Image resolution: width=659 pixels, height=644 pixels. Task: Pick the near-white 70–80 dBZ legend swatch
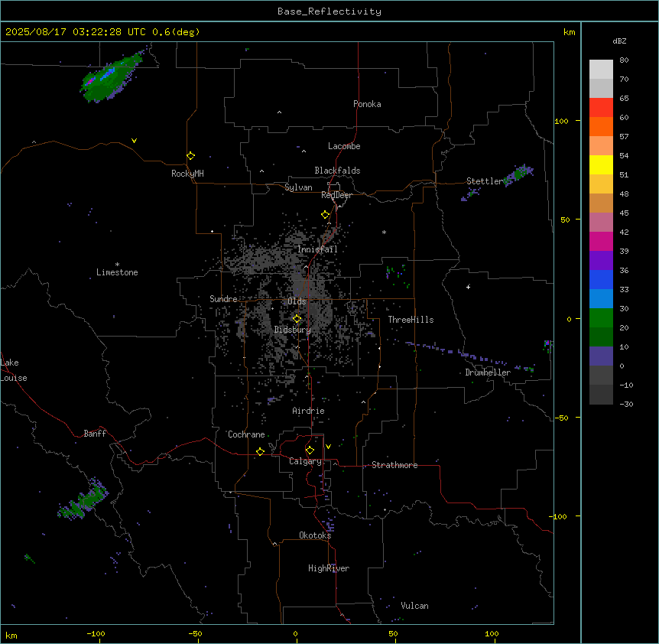point(601,70)
